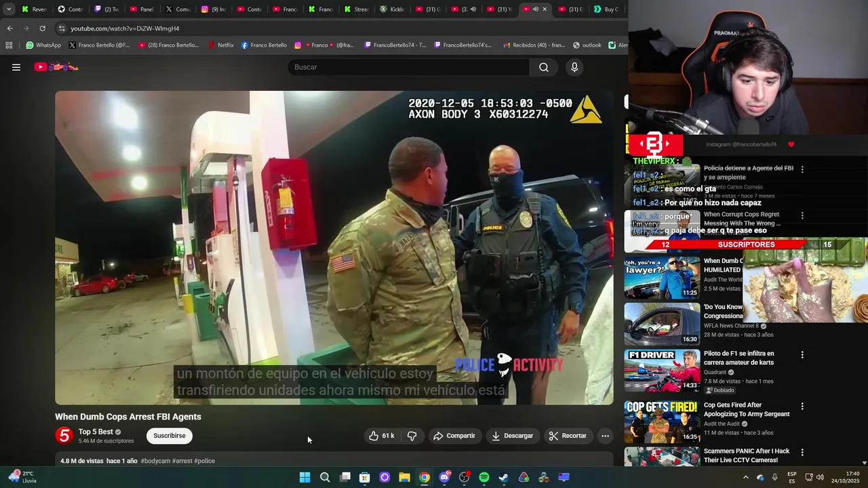Open Spotify from taskbar

[484, 477]
